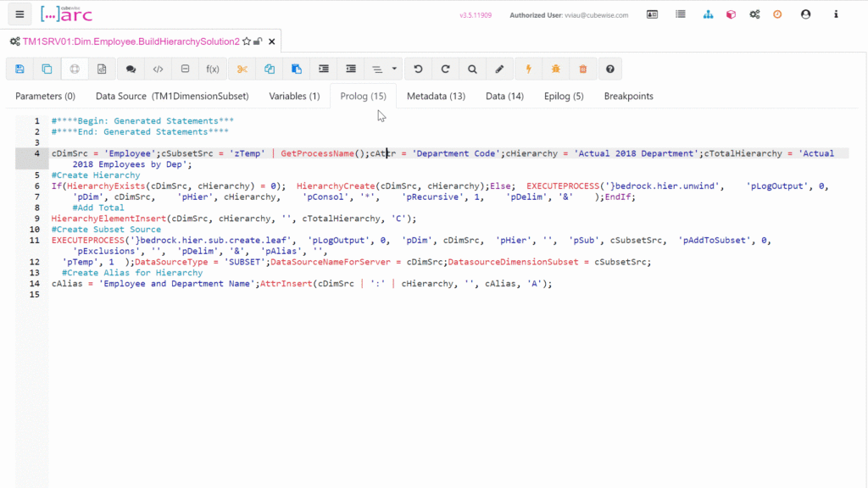Click the Delete trash icon
Screen dimensions: 868x488
583,69
